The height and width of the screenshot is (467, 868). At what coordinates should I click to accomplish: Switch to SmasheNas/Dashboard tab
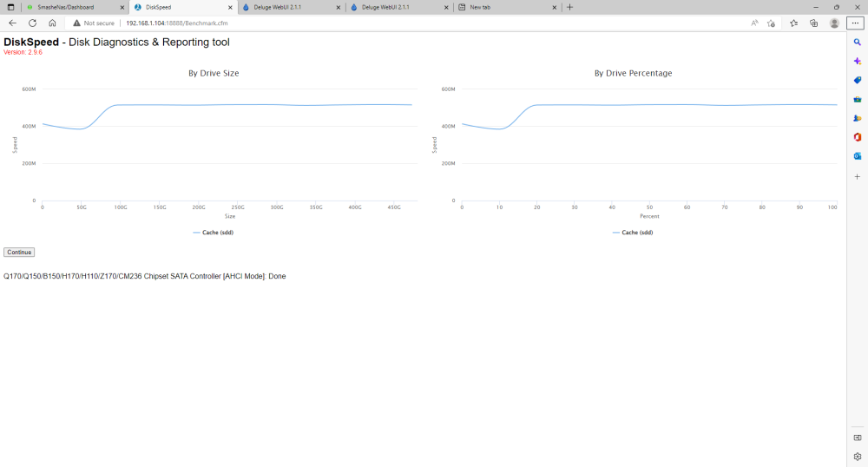(76, 7)
